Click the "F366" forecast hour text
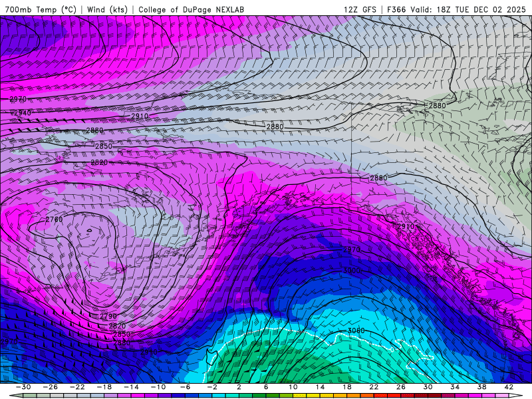This screenshot has height=399, width=532. 396,9
